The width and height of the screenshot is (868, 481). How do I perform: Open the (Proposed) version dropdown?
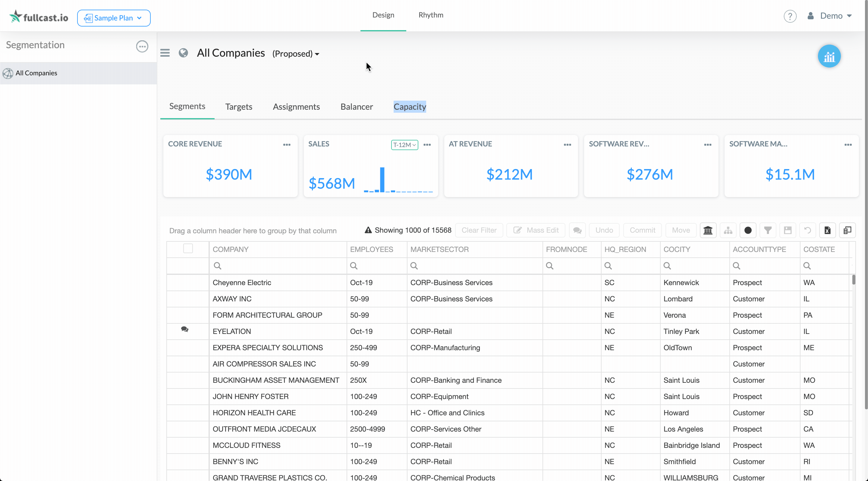[295, 54]
